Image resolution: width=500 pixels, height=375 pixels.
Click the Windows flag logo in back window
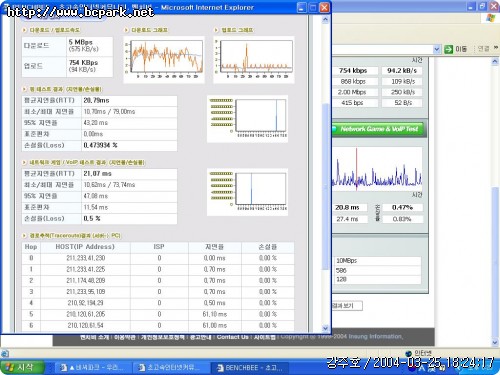pyautogui.click(x=491, y=18)
